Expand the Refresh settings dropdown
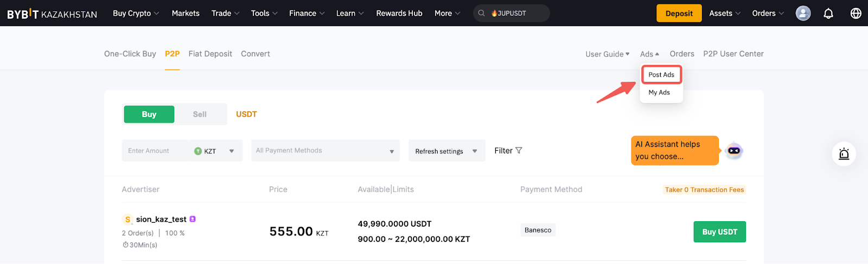Screen dimensions: 868x264 (446, 151)
